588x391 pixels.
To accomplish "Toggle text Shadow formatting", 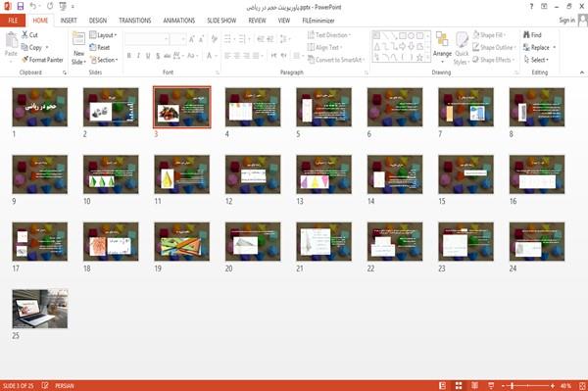I will (x=158, y=56).
